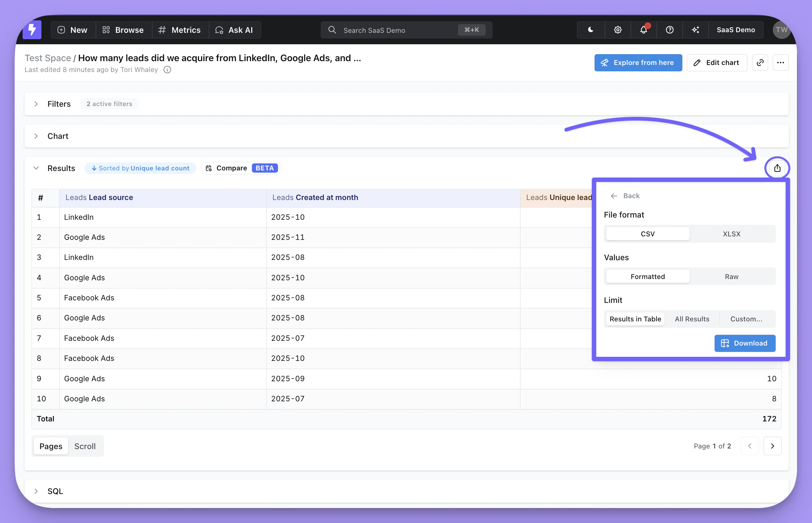This screenshot has height=523, width=812.
Task: Open notifications via the bell icon
Action: [644, 30]
